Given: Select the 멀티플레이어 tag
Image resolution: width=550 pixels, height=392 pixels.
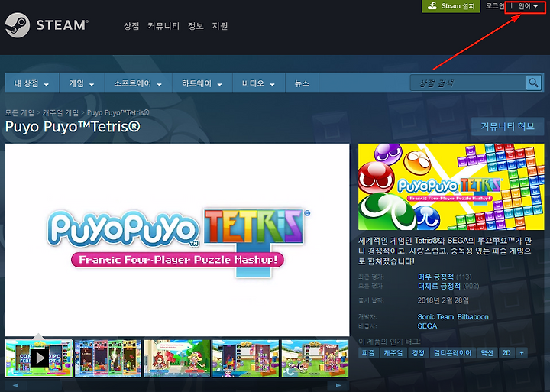Looking at the screenshot, I should coord(452,353).
